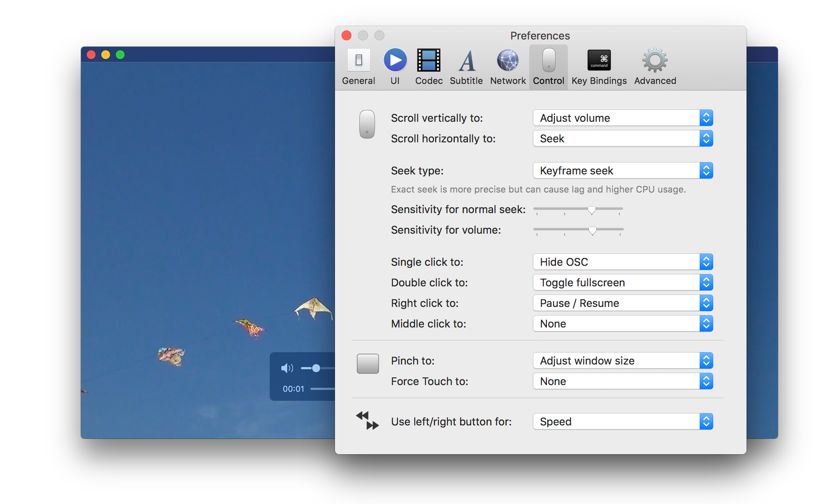
Task: Open the General preferences pane
Action: [x=358, y=67]
